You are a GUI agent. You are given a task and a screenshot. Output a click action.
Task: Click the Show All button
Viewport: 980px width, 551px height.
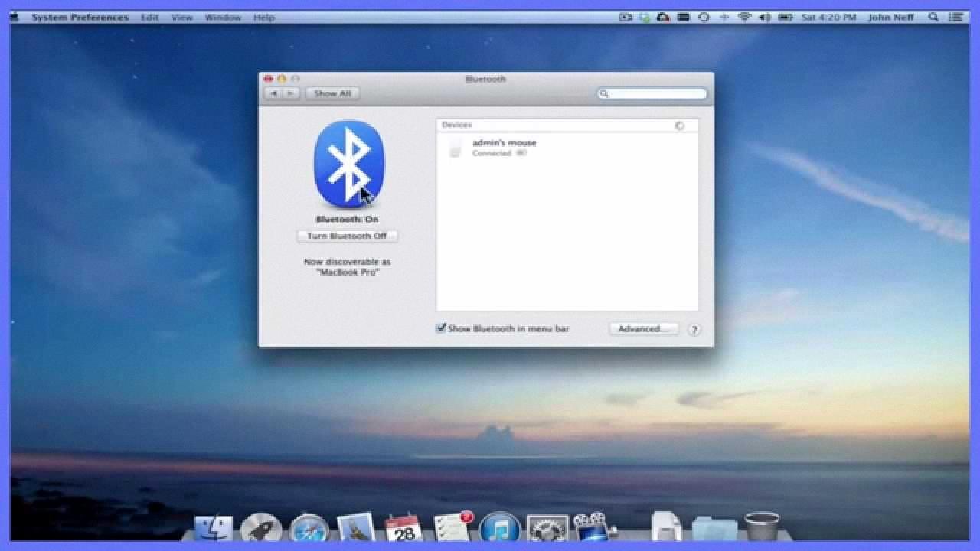[x=332, y=93]
